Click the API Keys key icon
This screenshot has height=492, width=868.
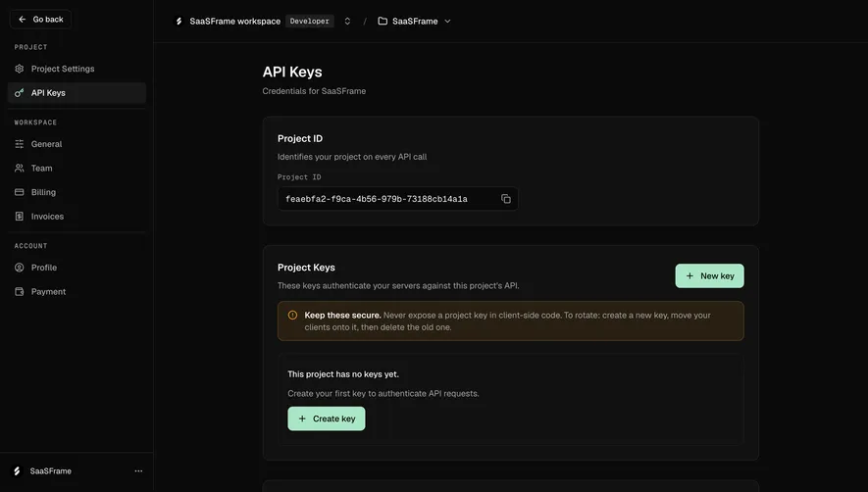(x=20, y=93)
